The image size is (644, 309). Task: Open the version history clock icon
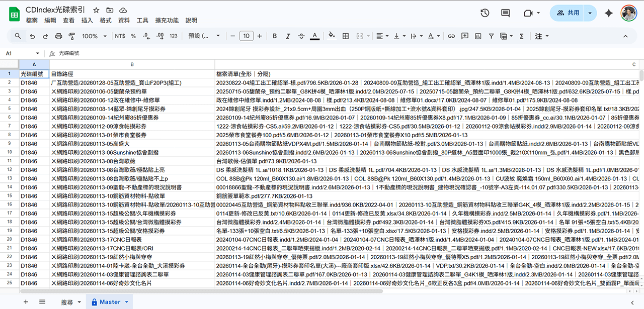coord(485,14)
